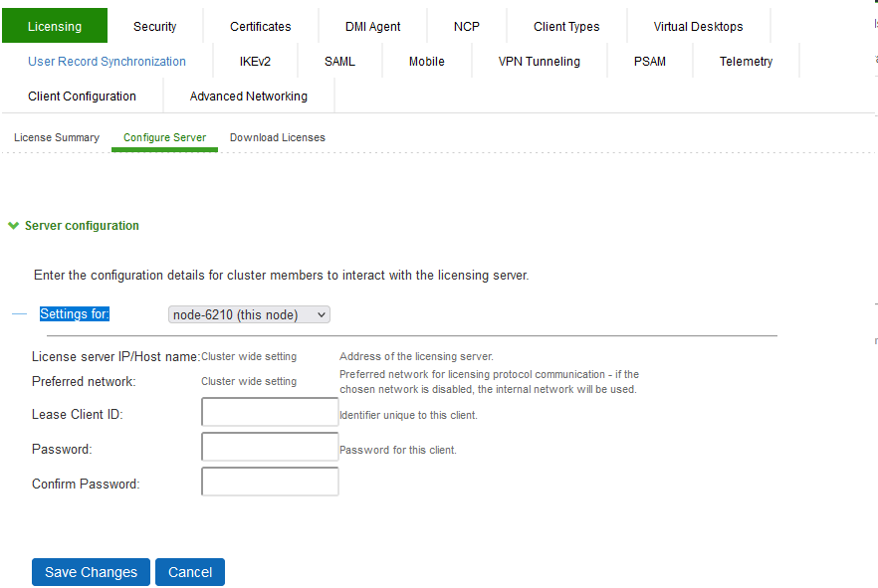The image size is (878, 588).
Task: Open the Client Types tab
Action: click(x=566, y=26)
